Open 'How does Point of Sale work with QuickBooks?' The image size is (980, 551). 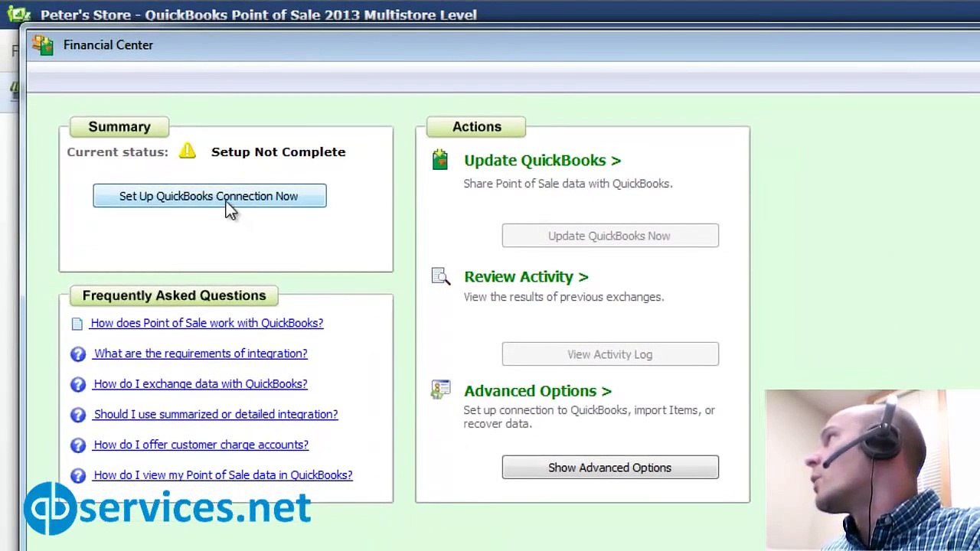click(207, 323)
